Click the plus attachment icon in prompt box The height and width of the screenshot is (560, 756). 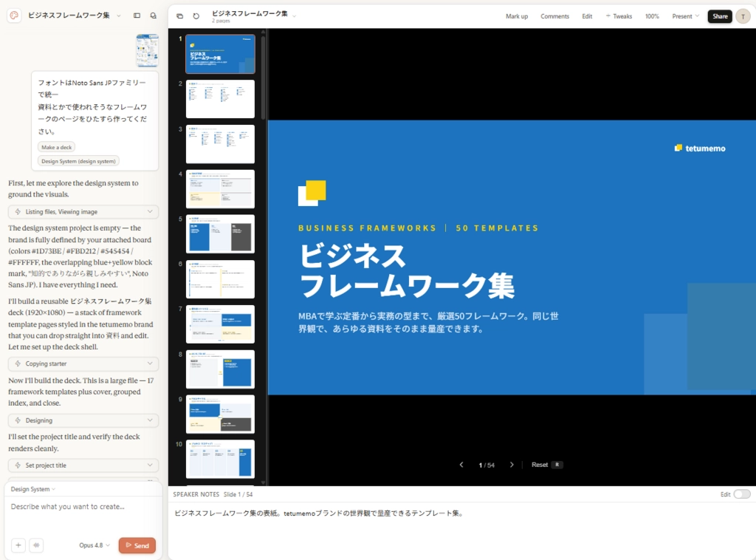[18, 545]
